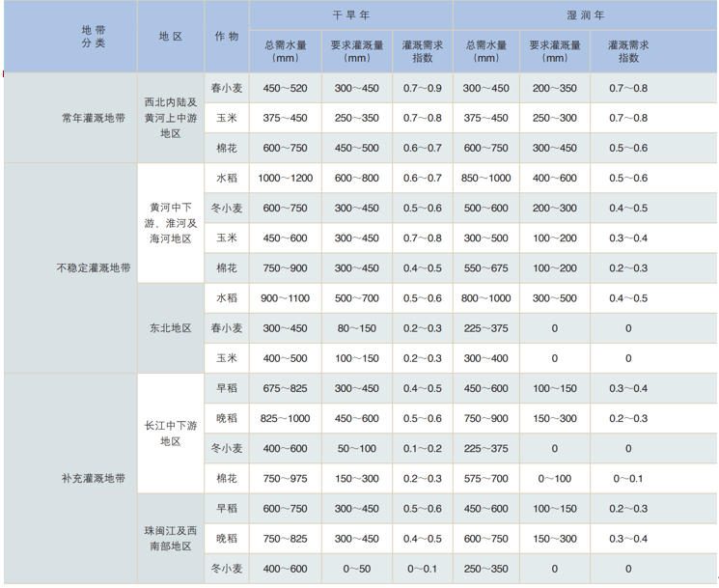Select the 900~1100 value cell

click(286, 298)
